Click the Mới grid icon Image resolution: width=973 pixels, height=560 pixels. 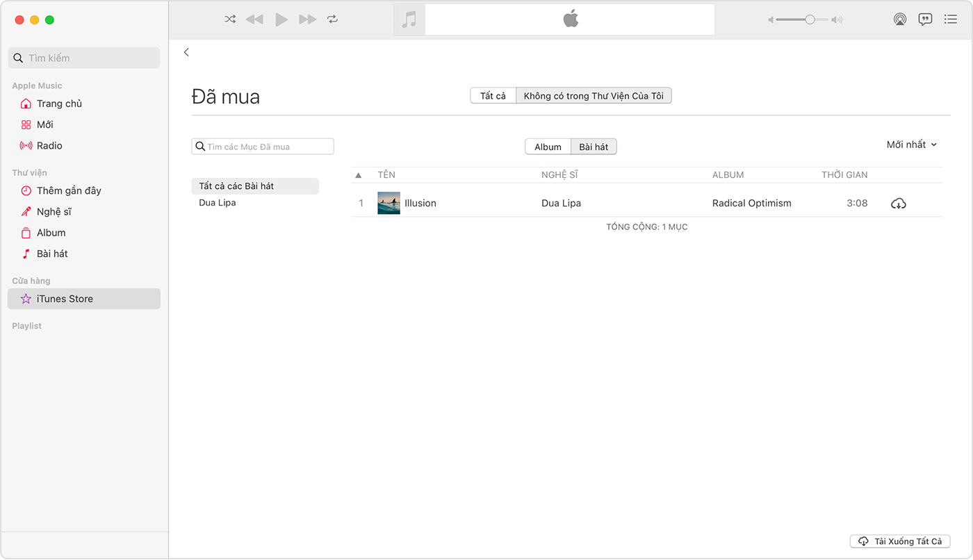[26, 124]
